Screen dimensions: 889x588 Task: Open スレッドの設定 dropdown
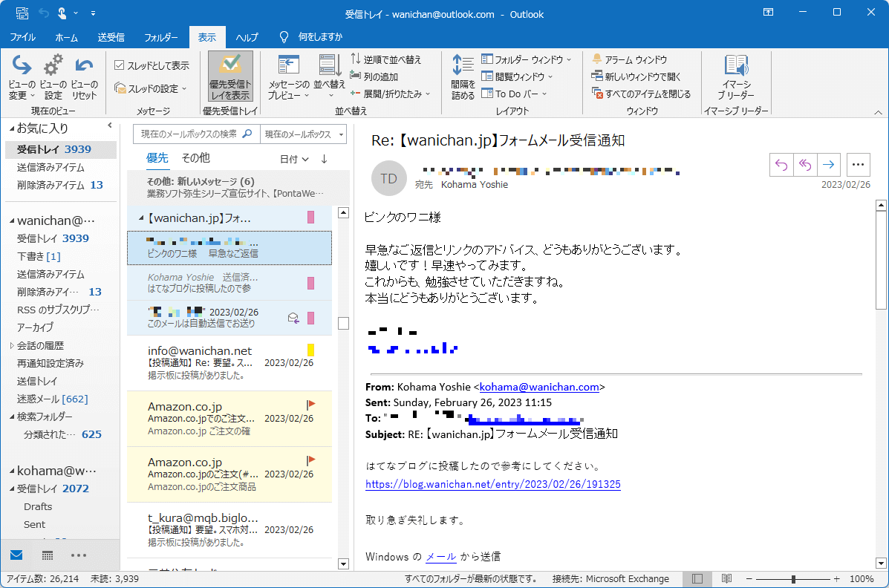click(x=151, y=88)
